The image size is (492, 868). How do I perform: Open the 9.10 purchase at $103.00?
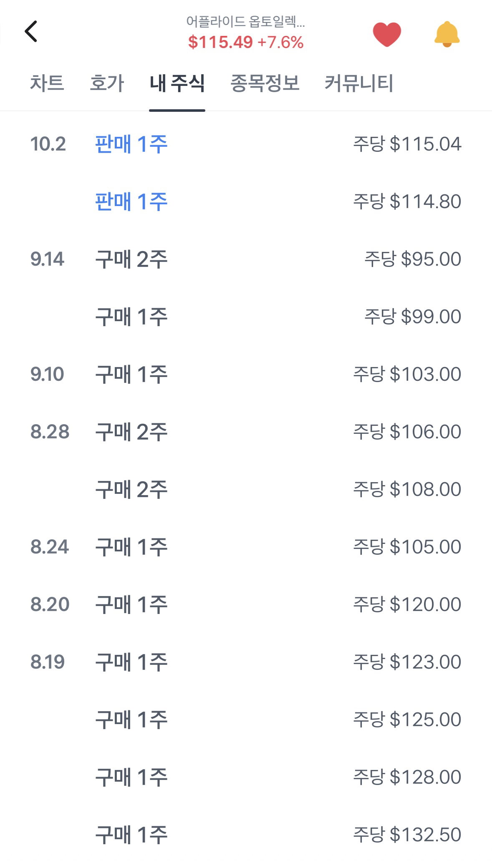246,374
